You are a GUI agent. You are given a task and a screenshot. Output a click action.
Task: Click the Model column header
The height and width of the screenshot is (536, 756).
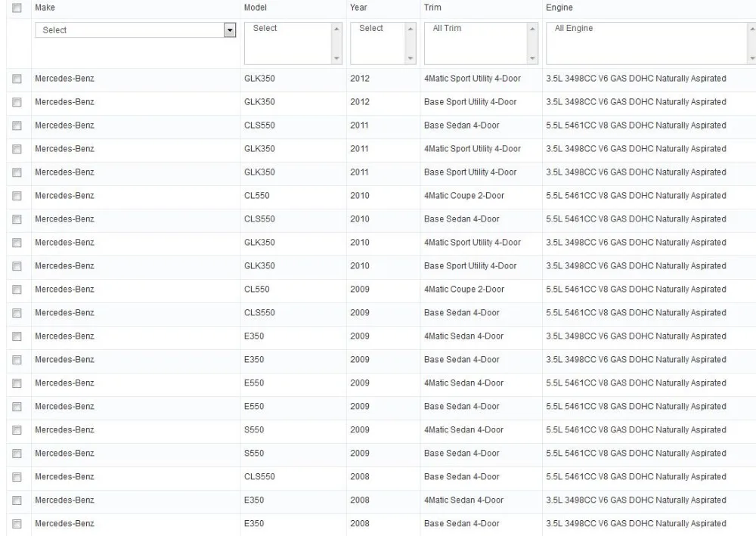(255, 8)
